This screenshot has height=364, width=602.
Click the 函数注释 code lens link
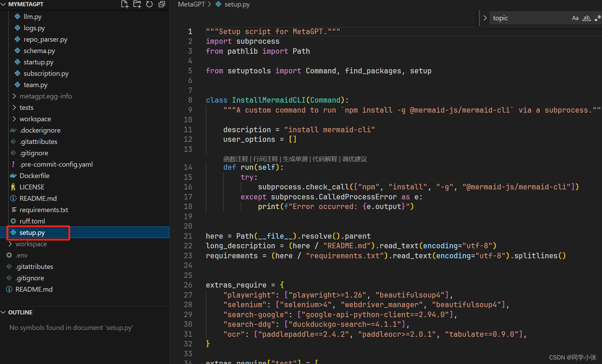[235, 159]
